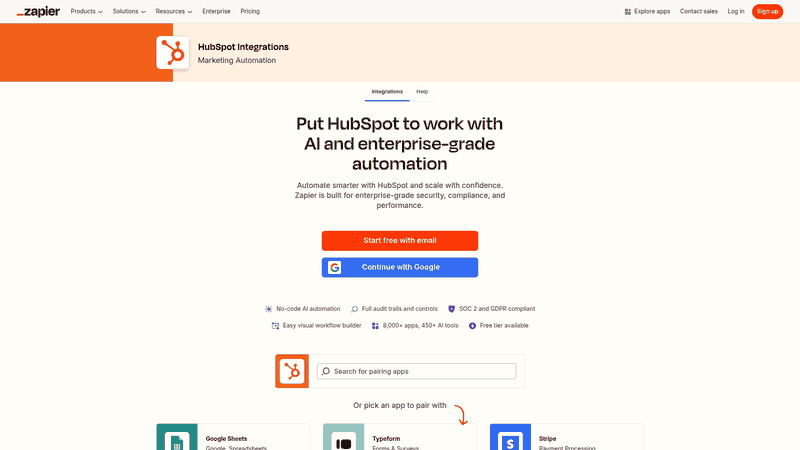The width and height of the screenshot is (800, 450).
Task: Open the Pricing page
Action: [x=250, y=11]
